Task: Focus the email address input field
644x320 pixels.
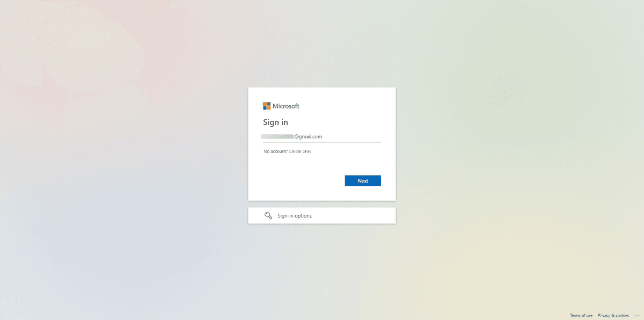Action: (x=322, y=136)
